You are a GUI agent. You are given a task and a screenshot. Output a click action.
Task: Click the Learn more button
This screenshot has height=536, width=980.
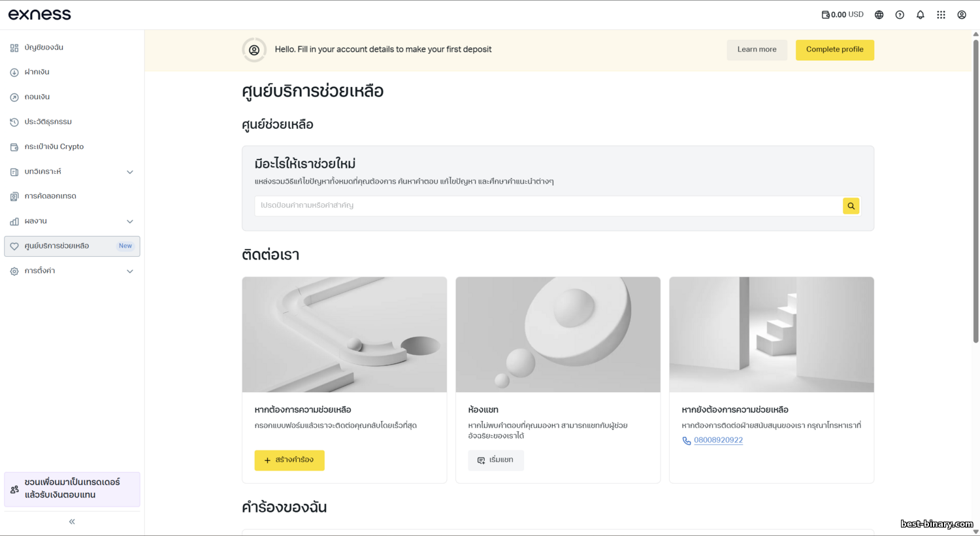coord(757,50)
